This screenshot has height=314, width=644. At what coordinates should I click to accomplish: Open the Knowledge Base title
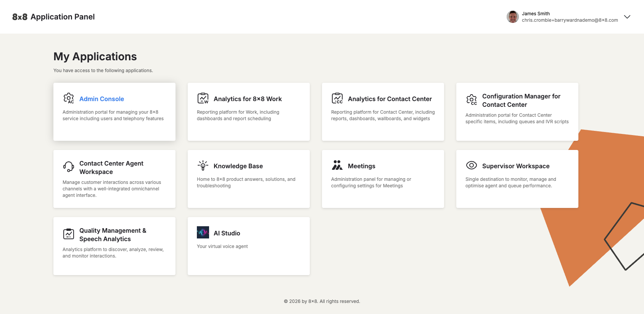click(x=238, y=166)
